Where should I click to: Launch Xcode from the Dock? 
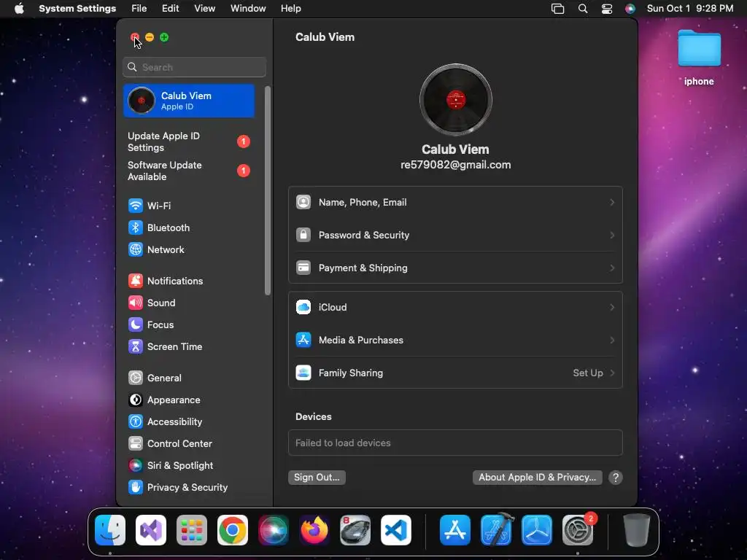(x=496, y=529)
